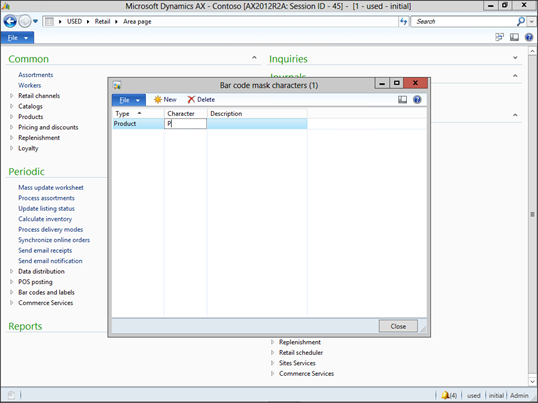538x403 pixels.
Task: Open Calculate inventory link
Action: pos(45,219)
